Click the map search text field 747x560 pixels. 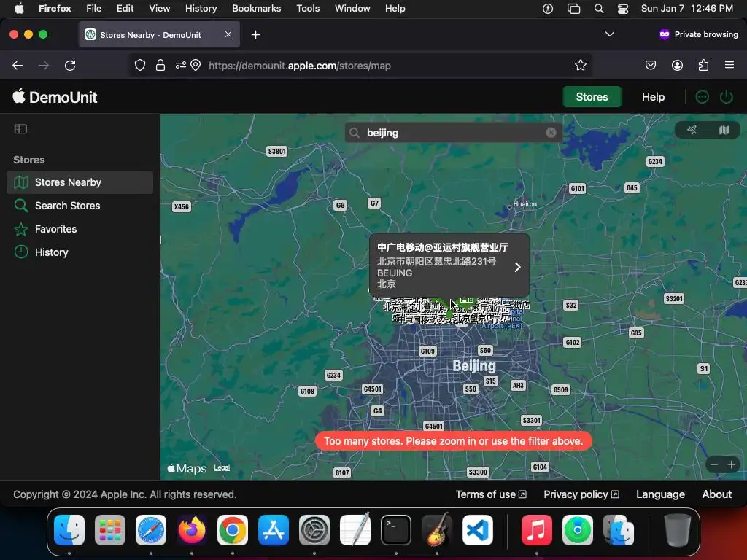[452, 133]
